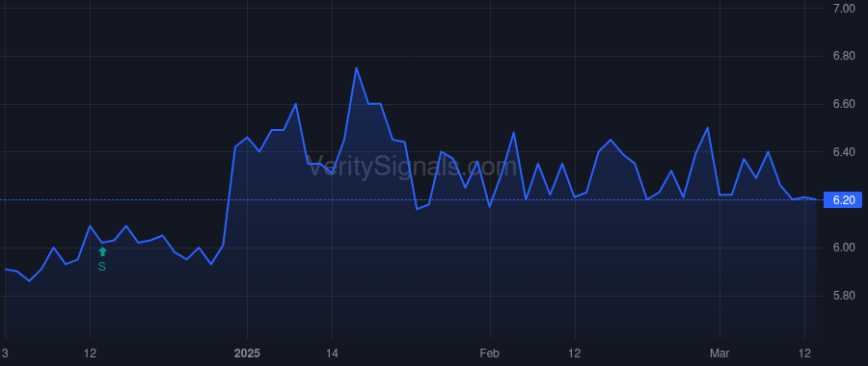The width and height of the screenshot is (868, 366).
Task: Click the 5.80 price axis label
Action: pyautogui.click(x=844, y=296)
